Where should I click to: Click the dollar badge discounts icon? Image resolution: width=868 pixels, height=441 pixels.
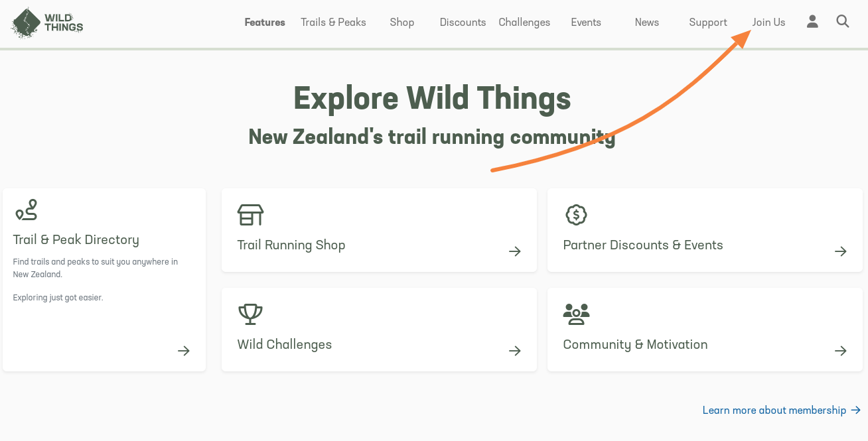point(576,215)
